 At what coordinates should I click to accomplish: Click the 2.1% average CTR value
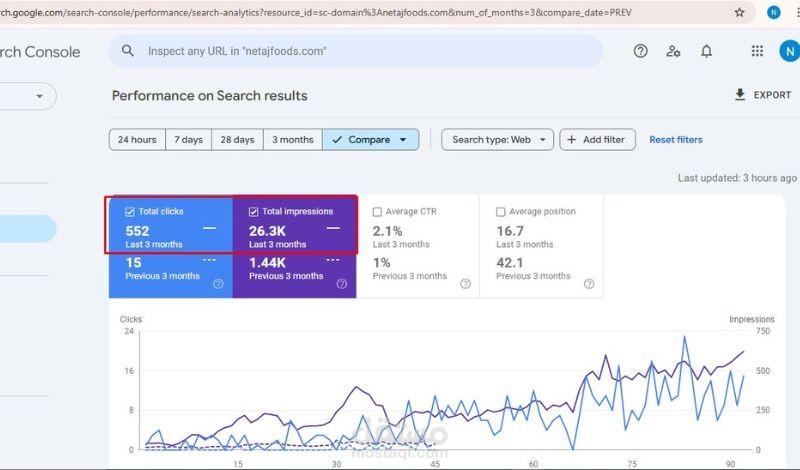[387, 231]
